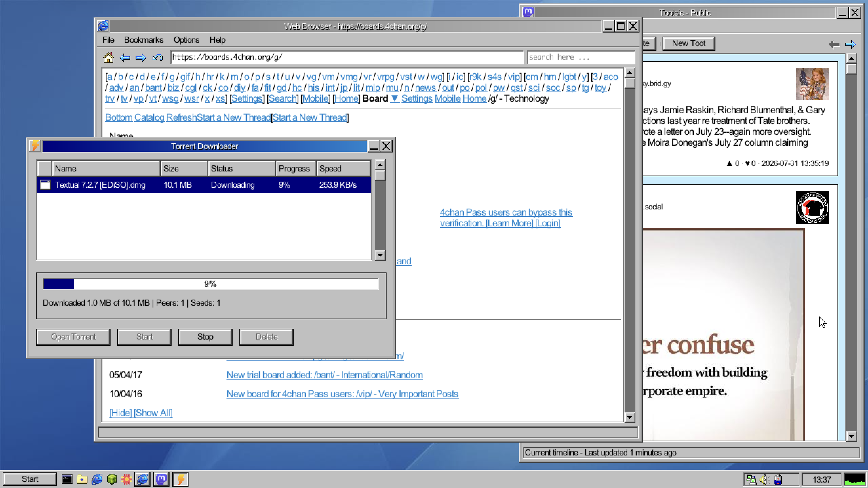Image resolution: width=868 pixels, height=488 pixels.
Task: Click the '253.9 KB/s' speed cell
Action: [x=338, y=185]
